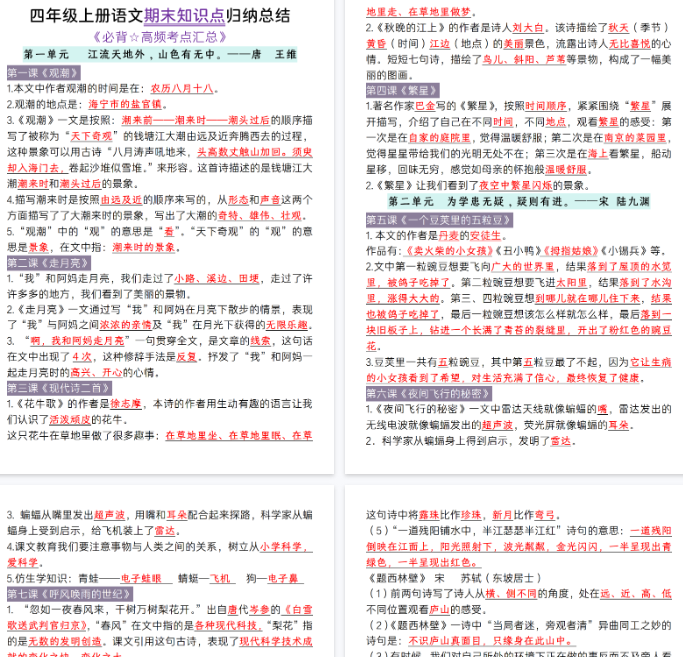Select the dragonfly answer 飞机
This screenshot has height=657, width=683.
click(x=220, y=579)
